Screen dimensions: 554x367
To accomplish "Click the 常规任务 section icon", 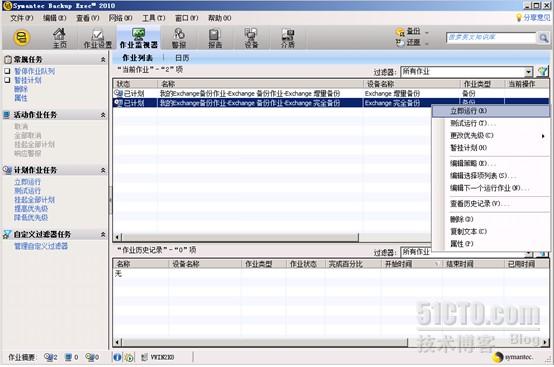I will pyautogui.click(x=8, y=59).
